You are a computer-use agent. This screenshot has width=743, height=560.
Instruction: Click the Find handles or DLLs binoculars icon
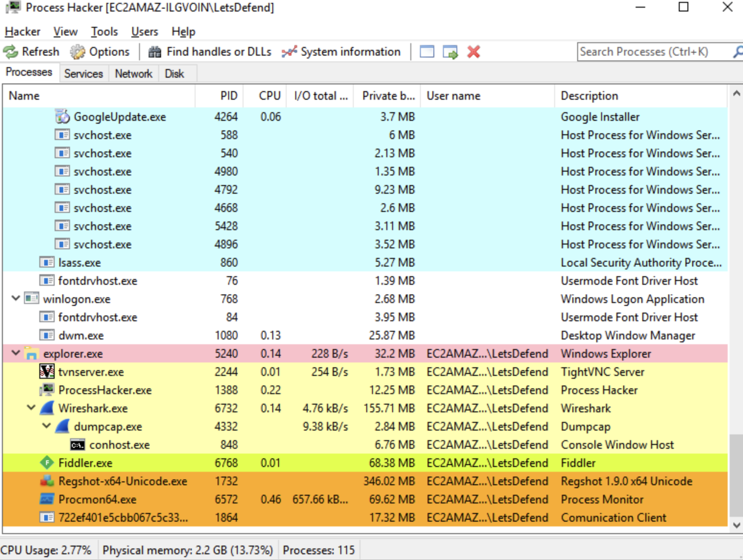(154, 52)
